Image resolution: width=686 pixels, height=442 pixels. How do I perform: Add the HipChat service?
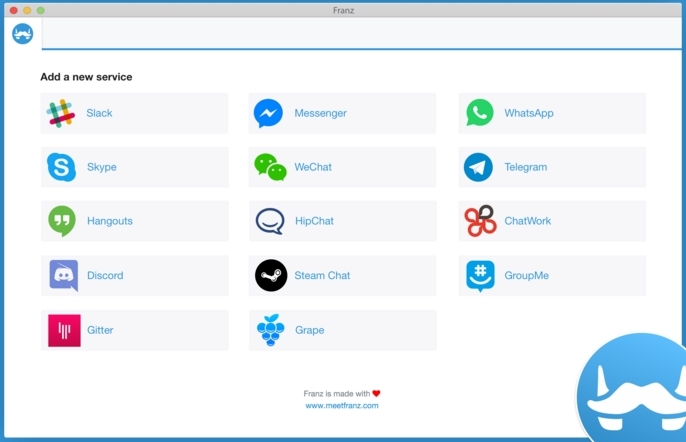[x=342, y=221]
